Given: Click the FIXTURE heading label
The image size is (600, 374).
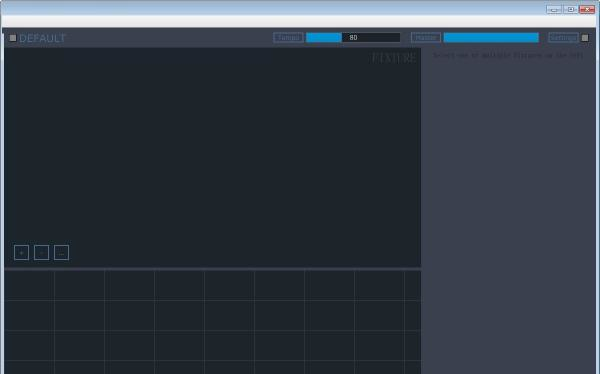Looking at the screenshot, I should click(x=394, y=58).
